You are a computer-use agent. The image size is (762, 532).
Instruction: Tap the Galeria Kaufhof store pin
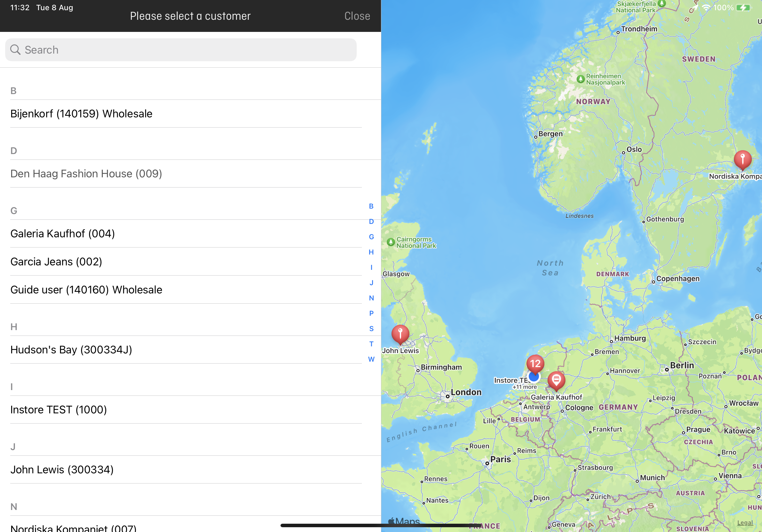[556, 380]
